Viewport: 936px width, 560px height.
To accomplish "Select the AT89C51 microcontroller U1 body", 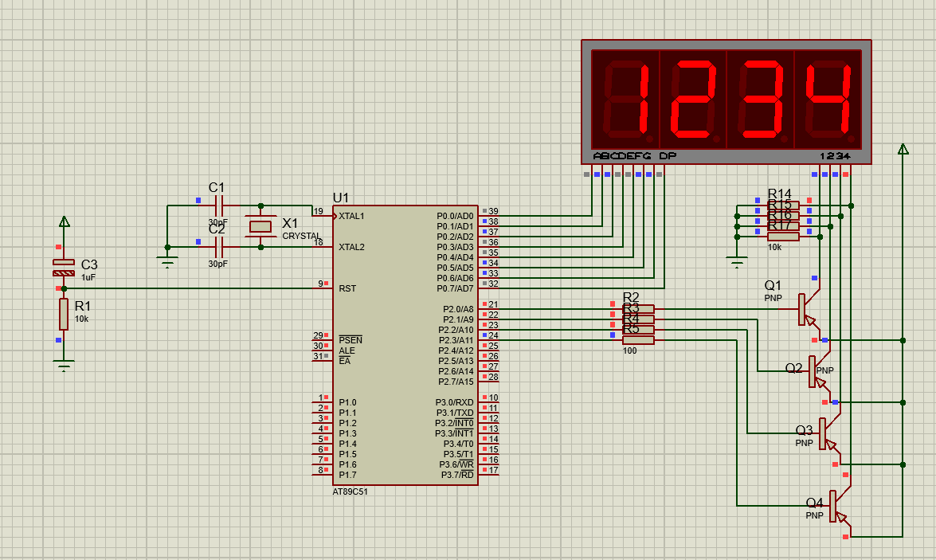I will coord(405,382).
